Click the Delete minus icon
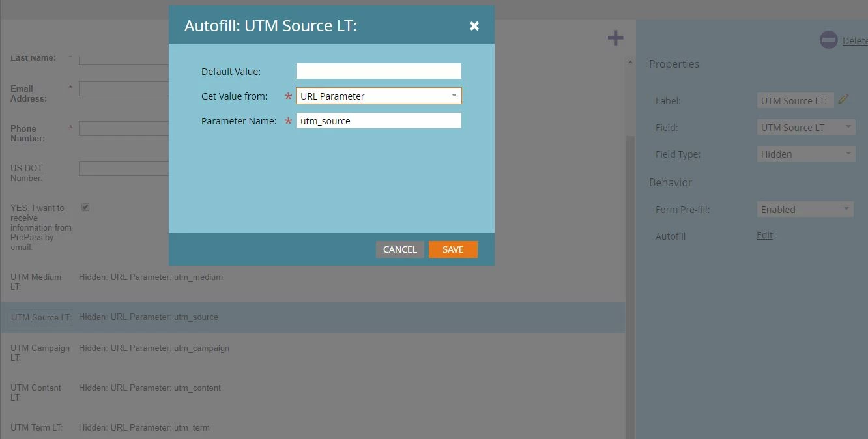Image resolution: width=868 pixels, height=439 pixels. pyautogui.click(x=828, y=40)
